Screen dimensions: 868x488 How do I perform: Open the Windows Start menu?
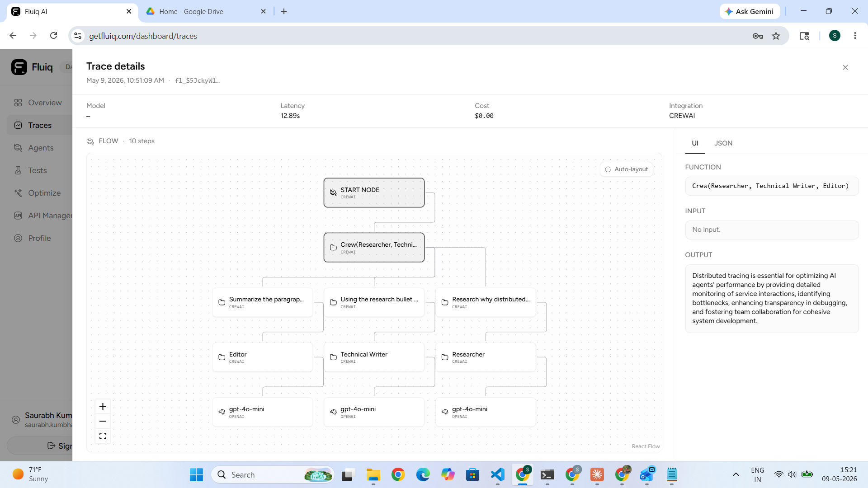click(x=196, y=474)
